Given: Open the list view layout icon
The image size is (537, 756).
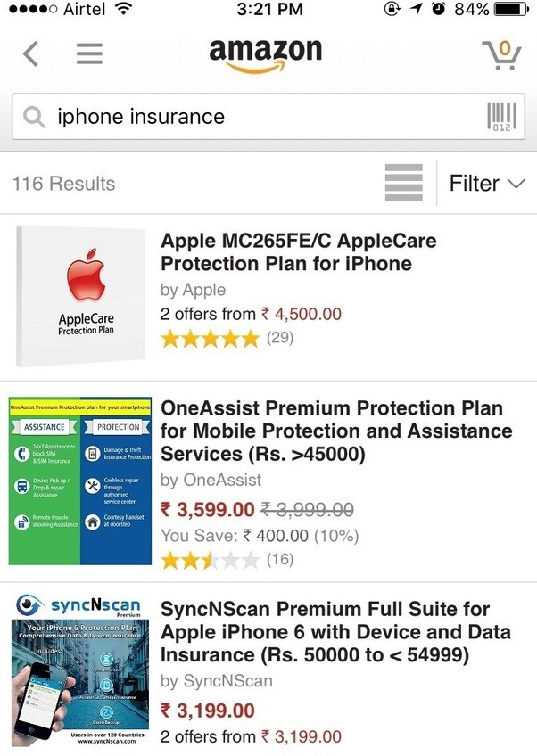Looking at the screenshot, I should 404,182.
